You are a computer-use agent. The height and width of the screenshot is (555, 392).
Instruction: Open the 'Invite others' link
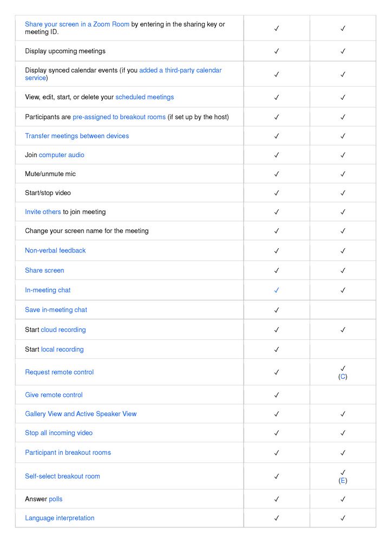click(x=43, y=212)
